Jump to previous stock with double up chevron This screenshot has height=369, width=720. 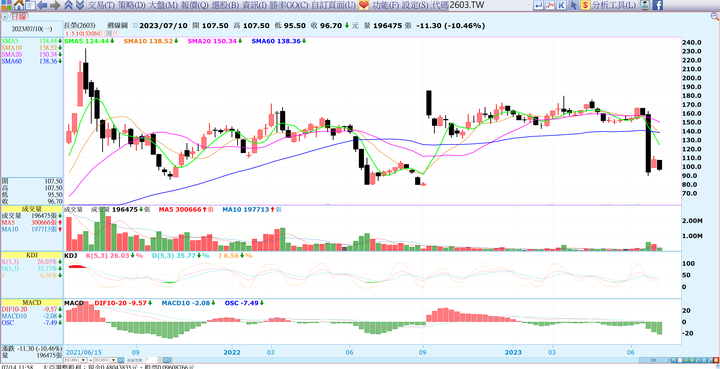(68, 5)
